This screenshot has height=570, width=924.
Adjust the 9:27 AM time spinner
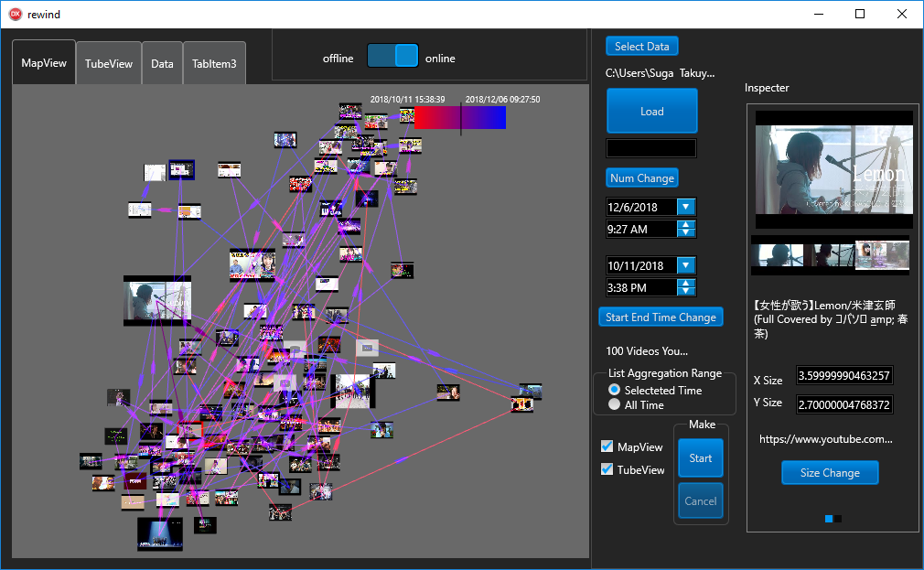coord(686,229)
